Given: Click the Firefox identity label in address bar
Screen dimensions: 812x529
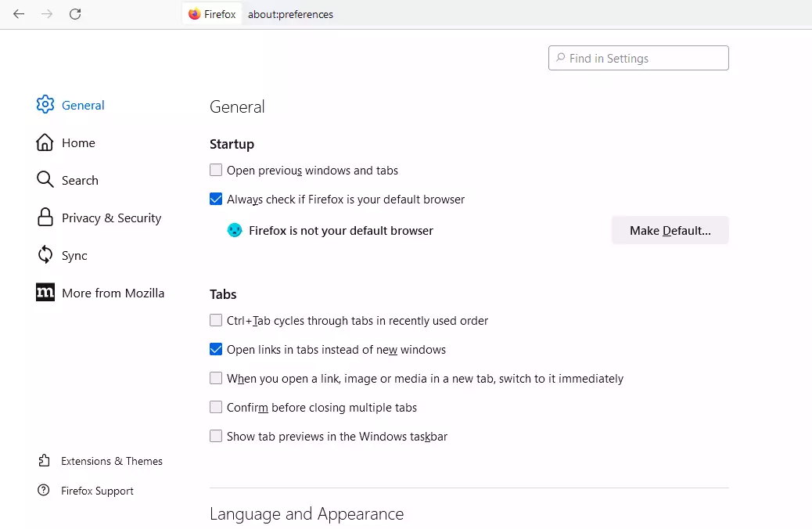Looking at the screenshot, I should 212,14.
